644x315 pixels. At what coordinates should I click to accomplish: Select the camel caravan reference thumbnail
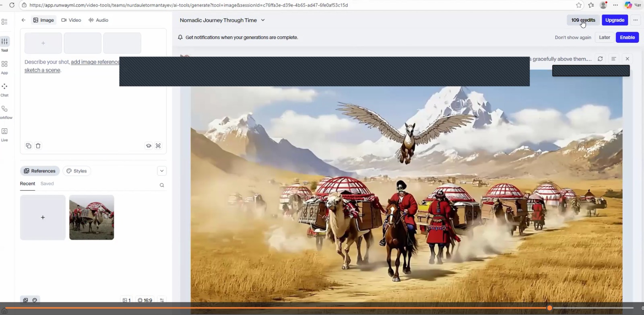[x=92, y=217]
